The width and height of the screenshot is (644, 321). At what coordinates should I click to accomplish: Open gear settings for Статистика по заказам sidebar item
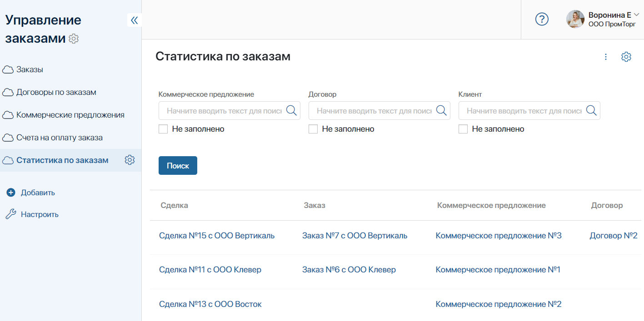pos(130,160)
